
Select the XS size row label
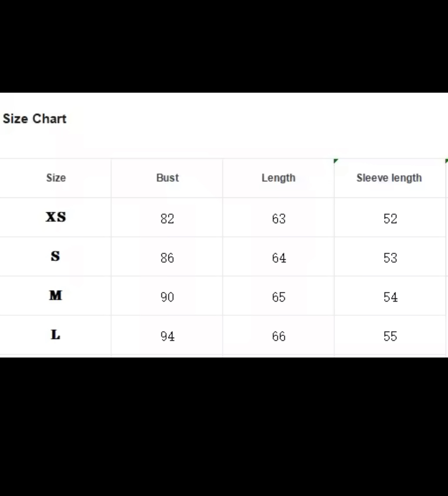coord(56,217)
